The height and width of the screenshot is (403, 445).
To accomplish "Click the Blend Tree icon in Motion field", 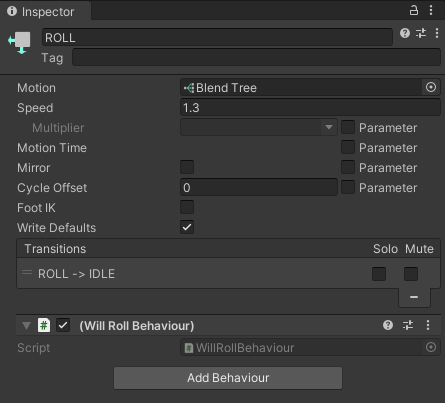I will click(189, 88).
